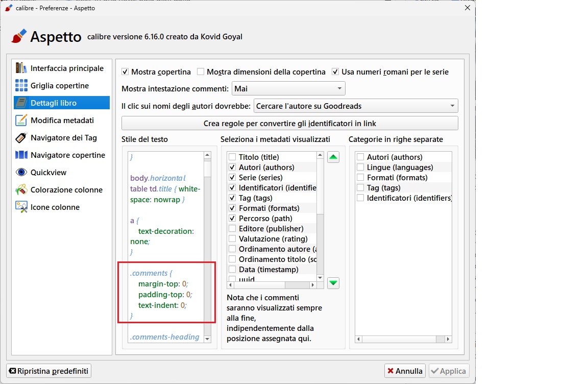Uncheck Formati (formats) displayed metadata
Viewport: 588px width, 384px height.
pos(232,208)
